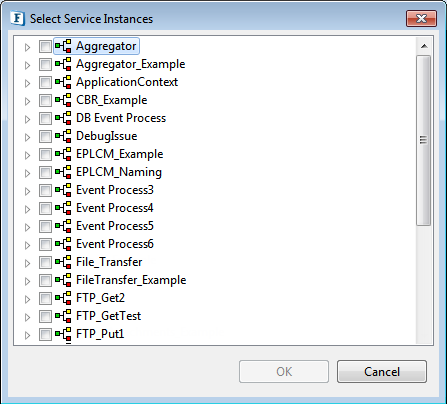Expand the FileTransfer_Example node arrow
Viewport: 447px width, 404px height.
tap(27, 281)
